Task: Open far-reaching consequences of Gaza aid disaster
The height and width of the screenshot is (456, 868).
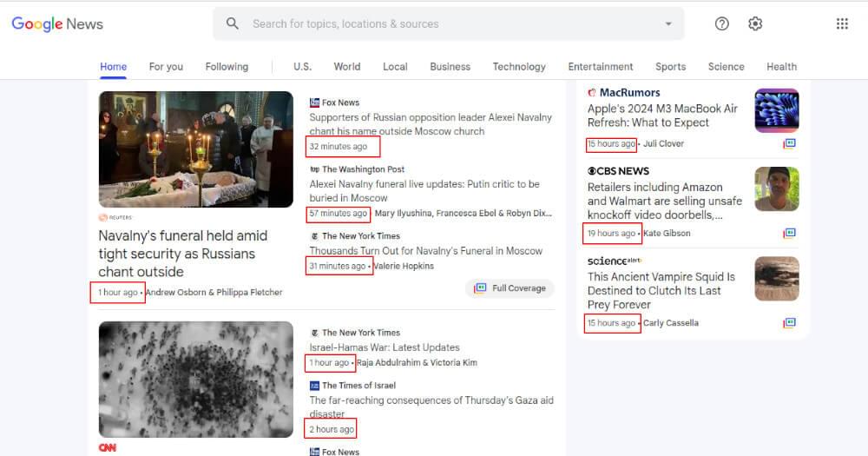Action: tap(431, 406)
